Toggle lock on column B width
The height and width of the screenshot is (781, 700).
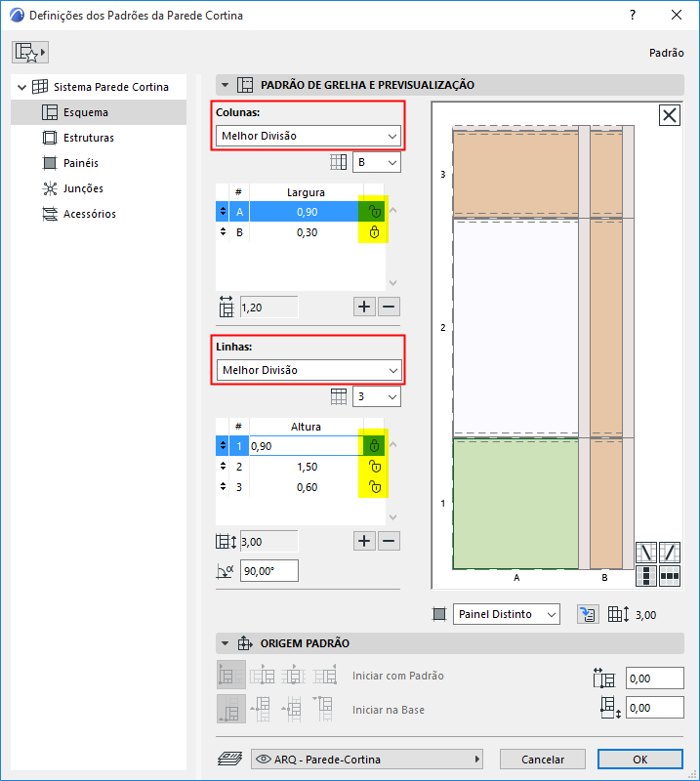[374, 232]
